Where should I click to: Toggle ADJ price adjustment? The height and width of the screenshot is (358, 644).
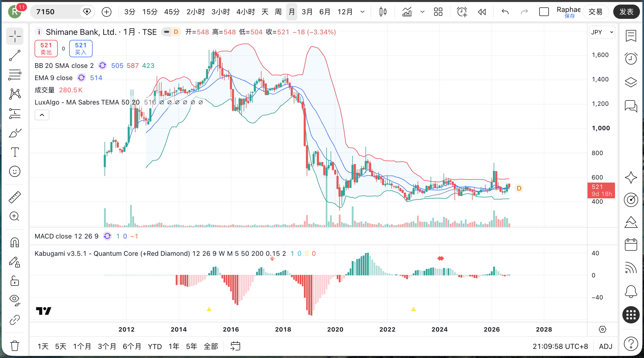coord(606,346)
